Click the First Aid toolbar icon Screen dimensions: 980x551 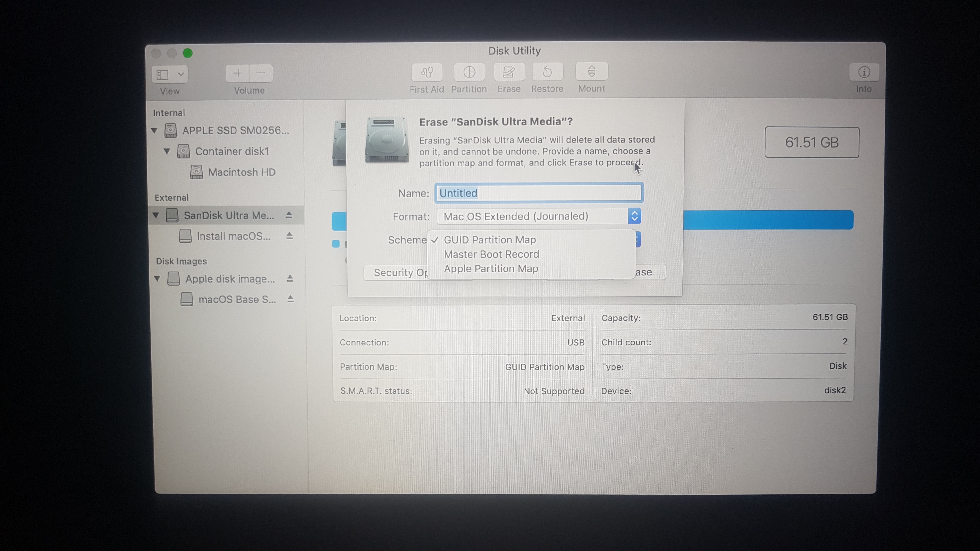coord(427,72)
